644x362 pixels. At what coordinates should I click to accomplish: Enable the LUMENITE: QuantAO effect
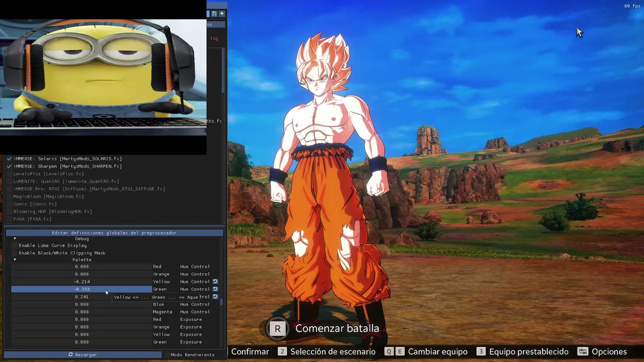pyautogui.click(x=9, y=182)
